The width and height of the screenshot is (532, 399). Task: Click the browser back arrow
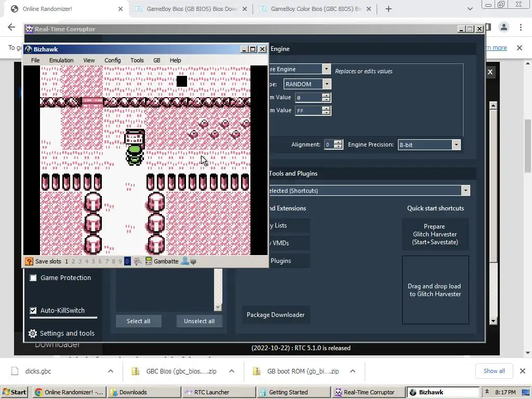click(11, 27)
